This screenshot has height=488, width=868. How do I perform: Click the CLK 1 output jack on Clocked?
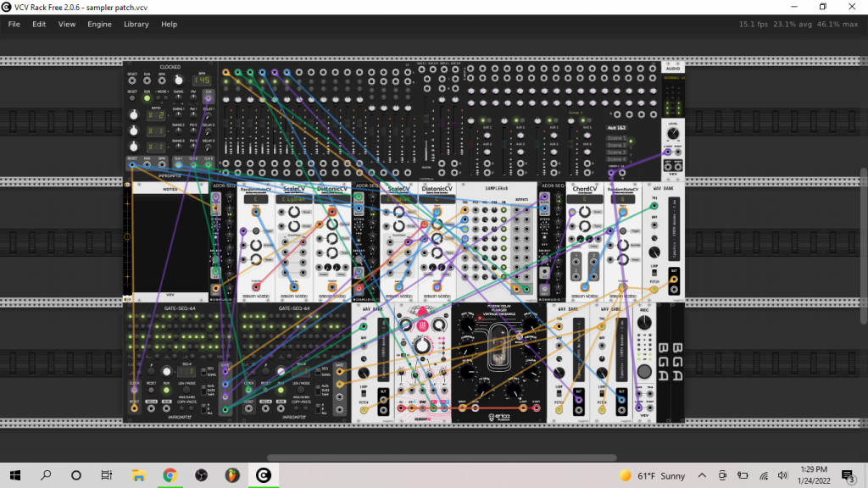178,165
